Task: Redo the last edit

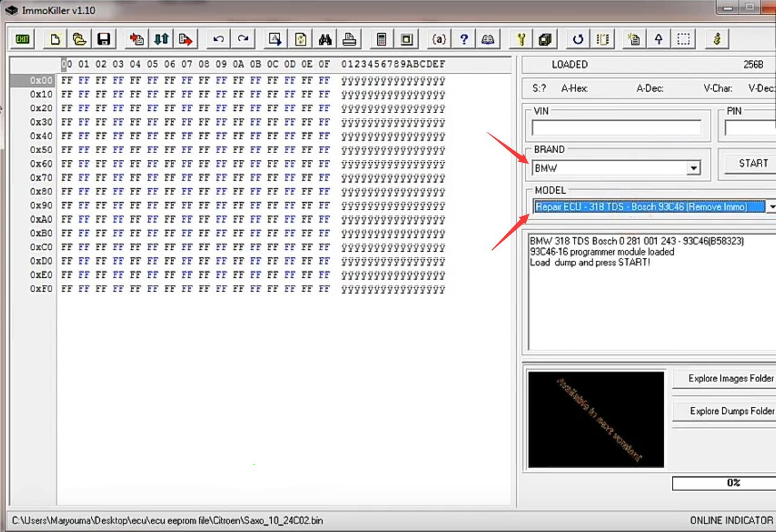Action: click(243, 39)
